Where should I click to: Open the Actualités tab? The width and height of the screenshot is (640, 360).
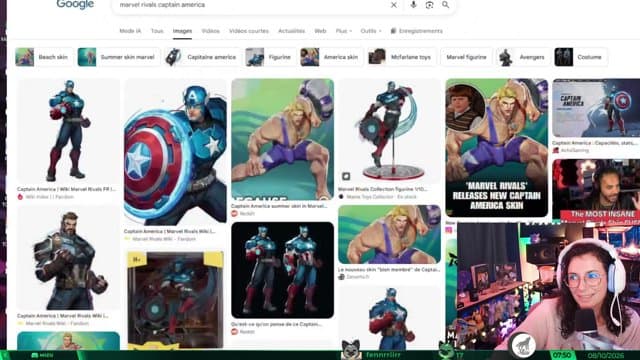(291, 31)
